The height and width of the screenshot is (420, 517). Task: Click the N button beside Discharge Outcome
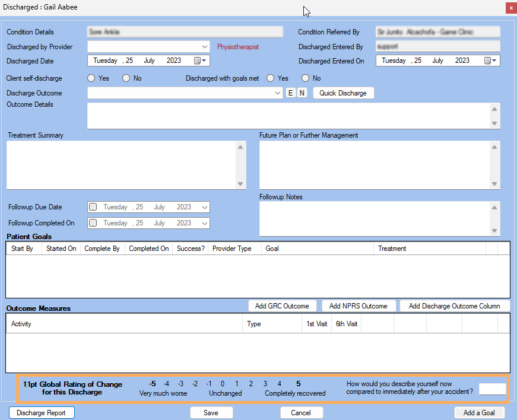(x=302, y=93)
